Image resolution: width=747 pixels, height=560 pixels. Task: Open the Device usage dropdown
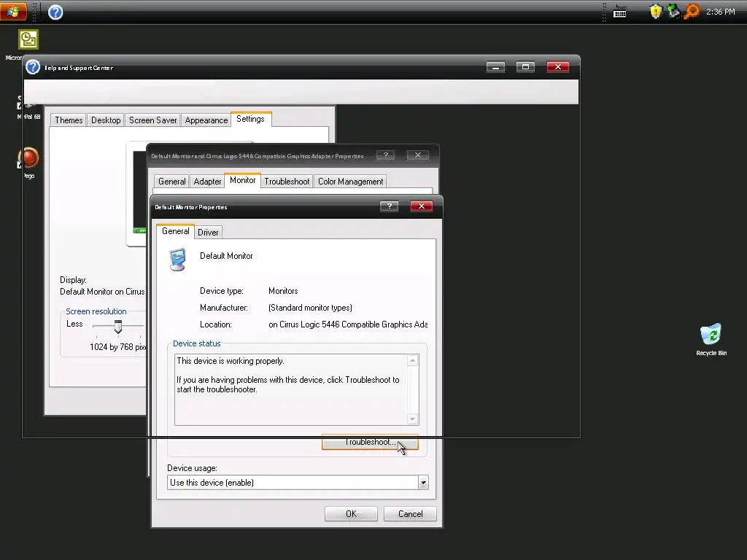click(298, 483)
